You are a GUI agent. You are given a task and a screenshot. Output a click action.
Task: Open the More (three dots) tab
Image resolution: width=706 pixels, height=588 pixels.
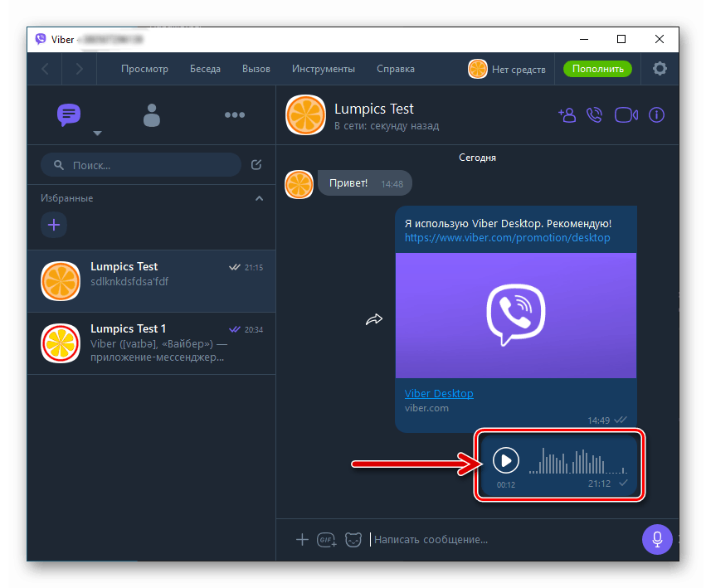pyautogui.click(x=235, y=114)
